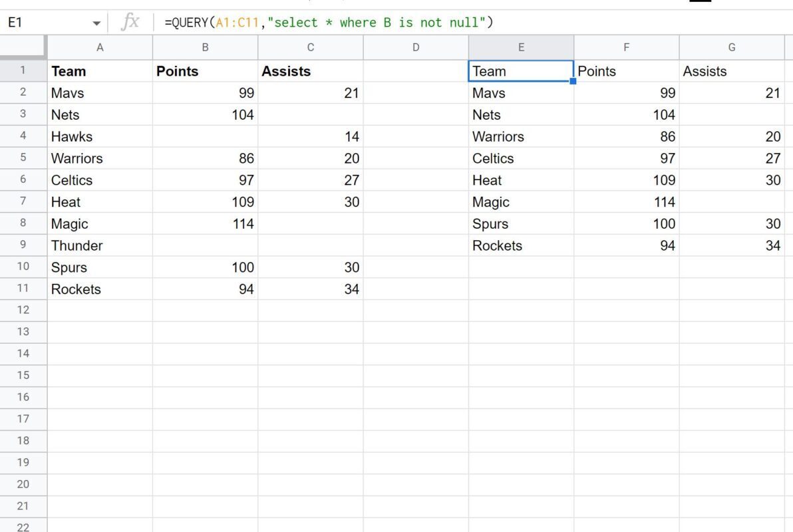The image size is (793, 532).
Task: Select column G header
Action: tap(732, 47)
